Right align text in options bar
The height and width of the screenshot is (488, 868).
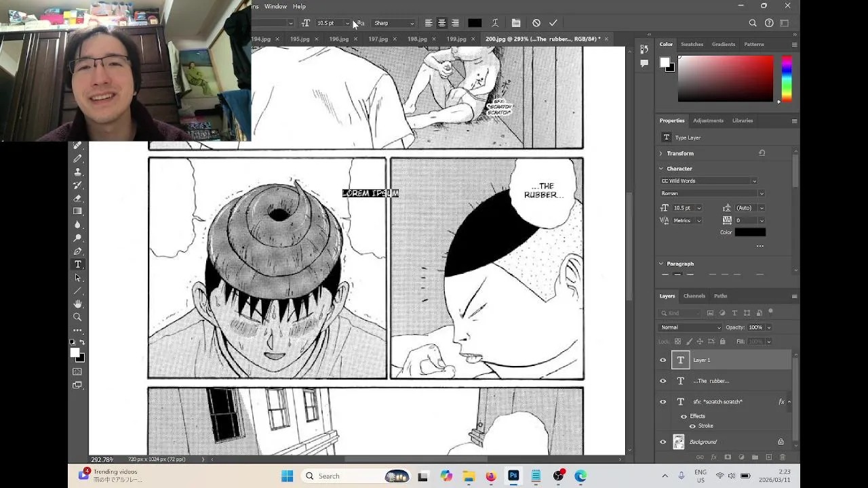455,23
